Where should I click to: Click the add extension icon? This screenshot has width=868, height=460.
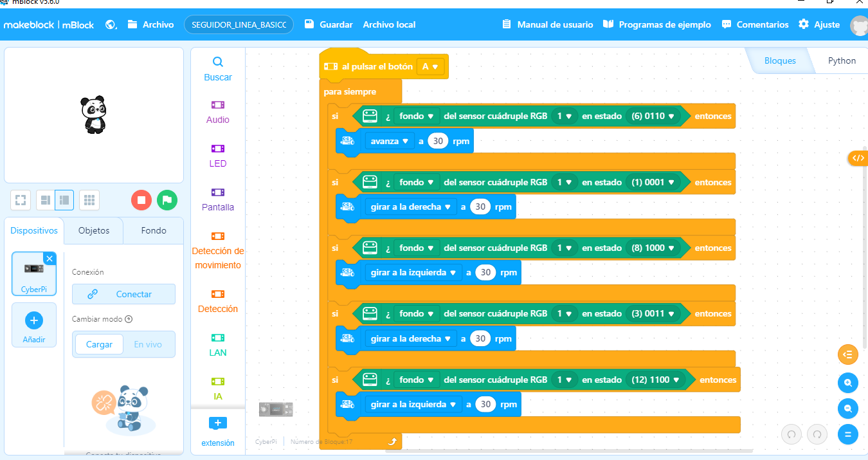tap(218, 423)
